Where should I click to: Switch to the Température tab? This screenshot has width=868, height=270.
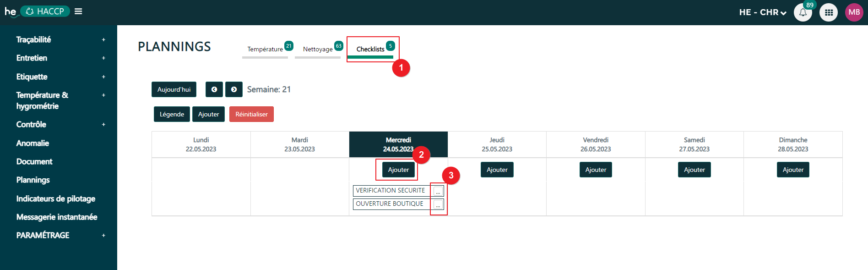click(265, 50)
